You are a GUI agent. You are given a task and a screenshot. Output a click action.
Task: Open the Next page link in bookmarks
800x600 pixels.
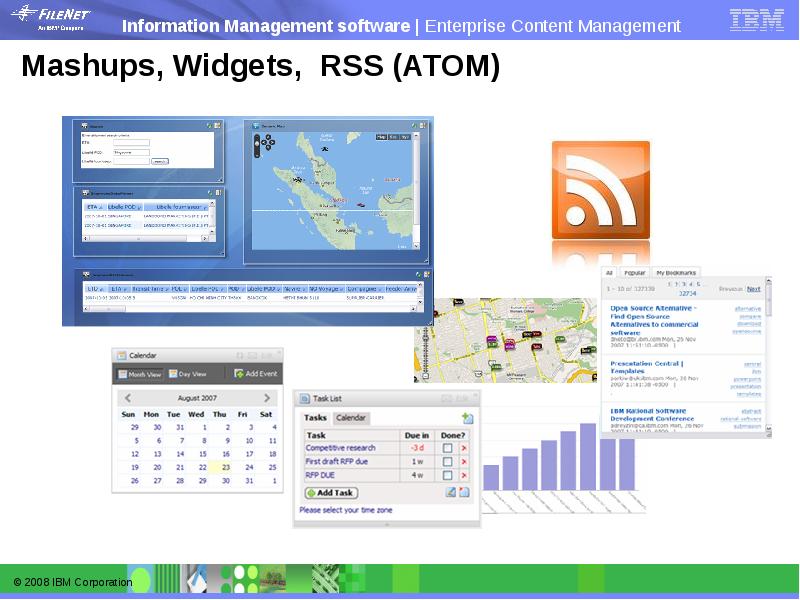753,289
